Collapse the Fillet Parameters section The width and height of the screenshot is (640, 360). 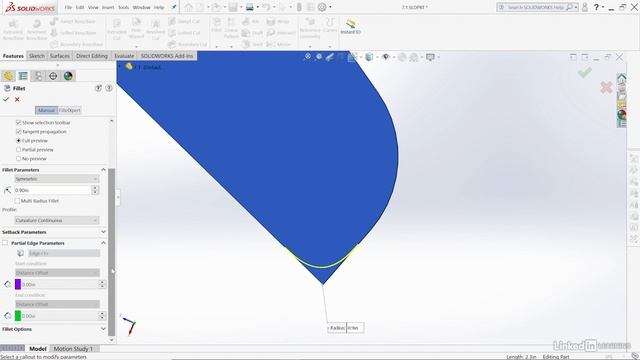coord(103,170)
